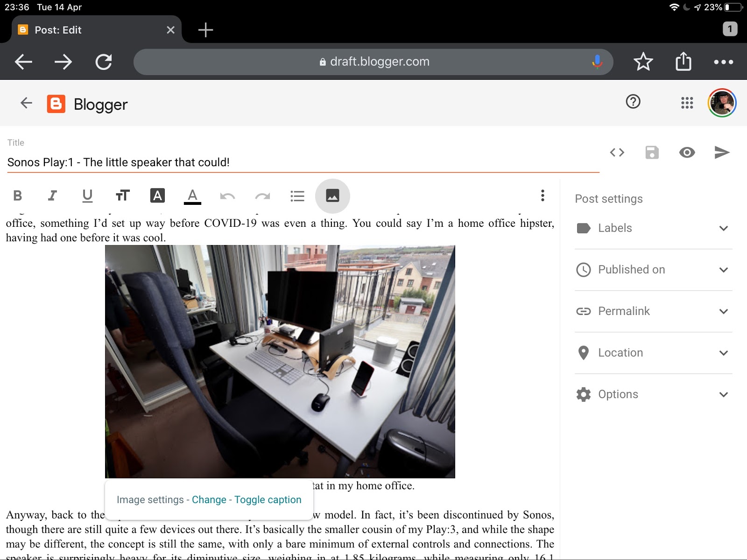Screen dimensions: 747x560
Task: Publish the post with send icon
Action: 722,153
